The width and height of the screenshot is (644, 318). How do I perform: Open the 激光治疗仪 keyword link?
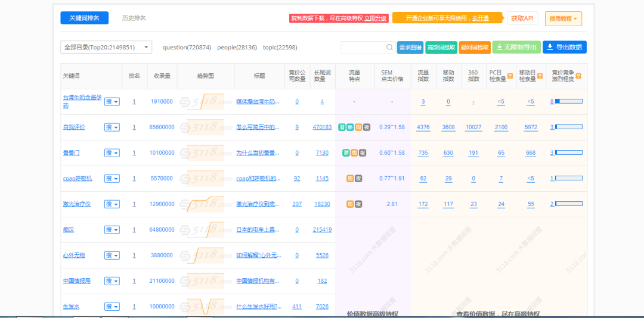coord(77,204)
